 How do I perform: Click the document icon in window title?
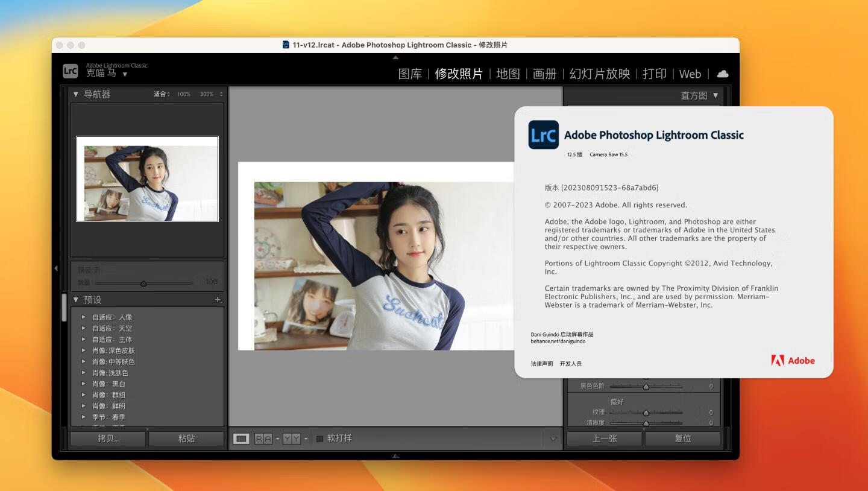[286, 45]
